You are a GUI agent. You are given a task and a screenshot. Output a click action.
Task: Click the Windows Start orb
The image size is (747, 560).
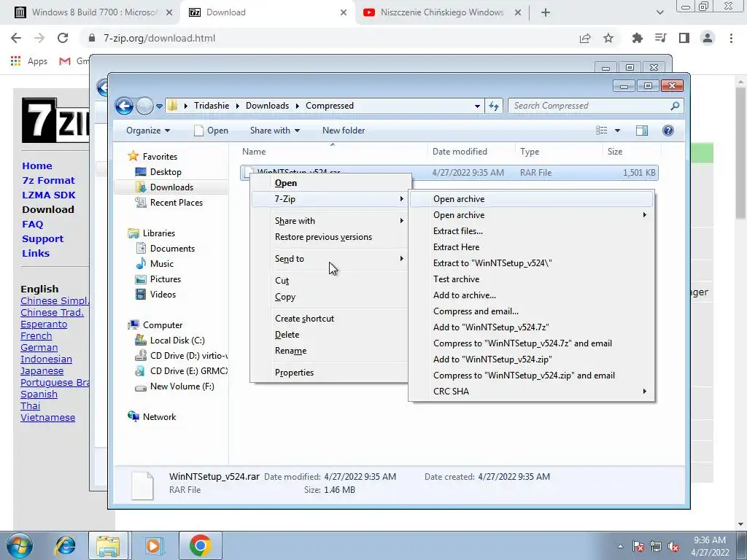point(19,545)
